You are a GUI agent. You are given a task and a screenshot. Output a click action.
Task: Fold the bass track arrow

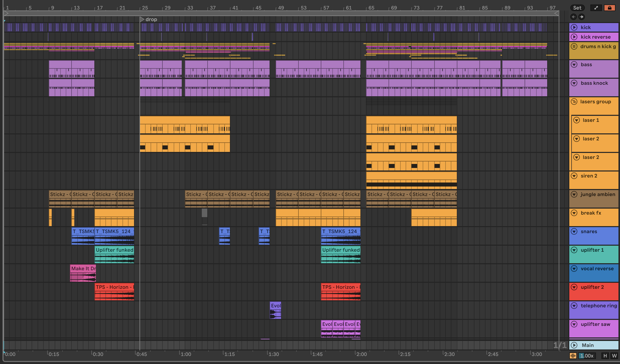574,64
